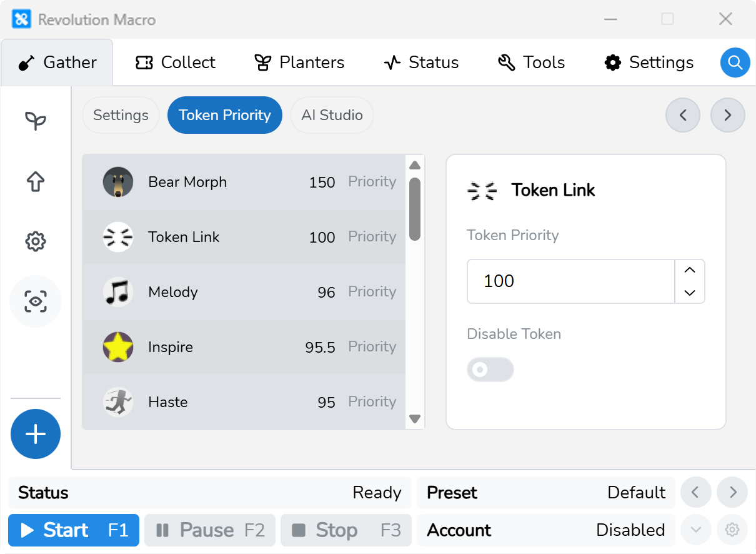Open the gear icon in the left sidebar
The width and height of the screenshot is (756, 554).
click(x=36, y=241)
